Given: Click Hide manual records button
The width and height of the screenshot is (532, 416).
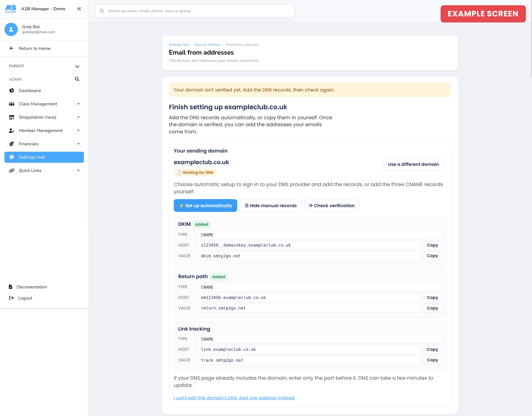Looking at the screenshot, I should coord(270,206).
